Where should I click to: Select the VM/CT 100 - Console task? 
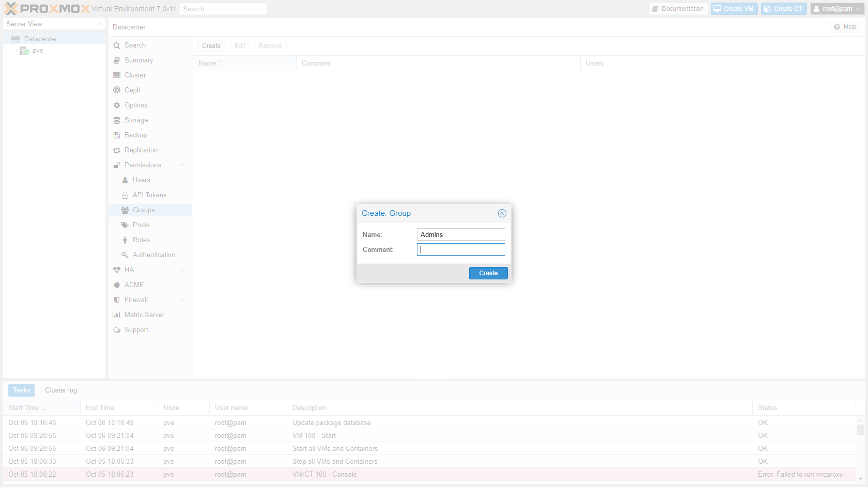click(x=430, y=475)
